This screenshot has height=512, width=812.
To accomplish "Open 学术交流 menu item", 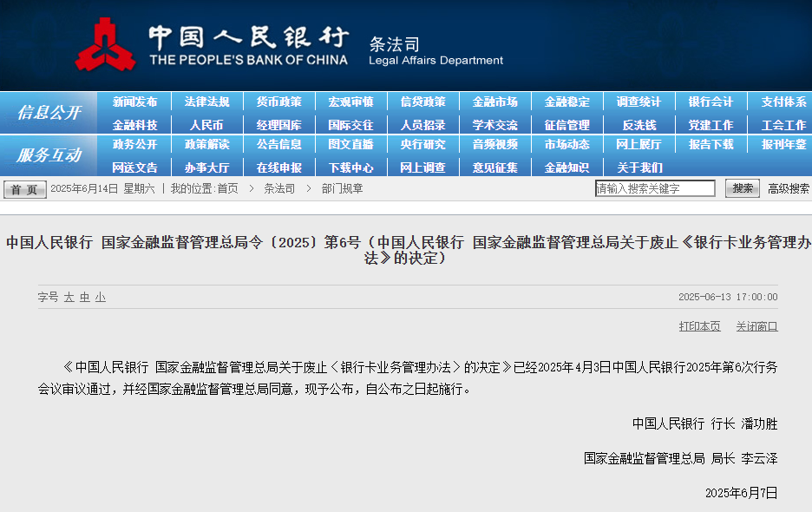I will (494, 126).
